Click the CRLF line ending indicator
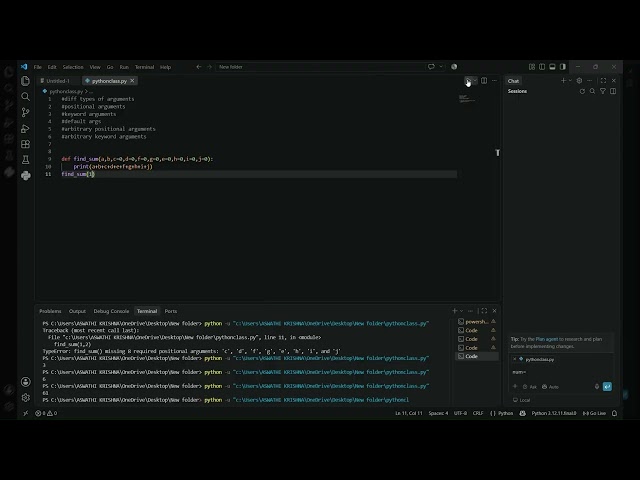640x480 pixels. tap(478, 413)
